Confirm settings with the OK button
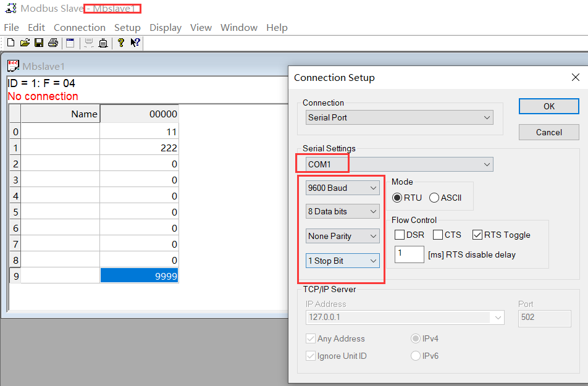Image resolution: width=588 pixels, height=386 pixels. coord(548,106)
